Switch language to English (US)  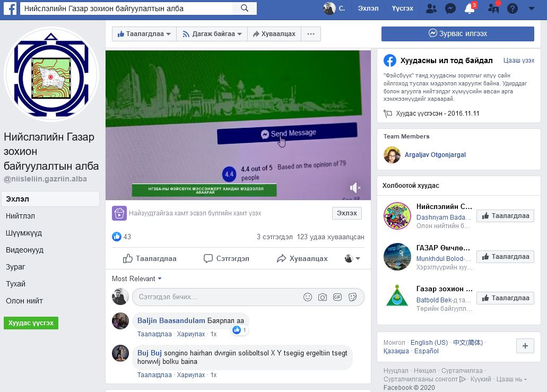click(429, 343)
